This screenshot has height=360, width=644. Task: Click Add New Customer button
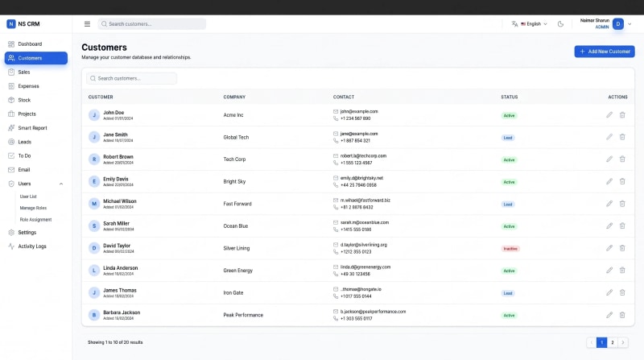605,52
